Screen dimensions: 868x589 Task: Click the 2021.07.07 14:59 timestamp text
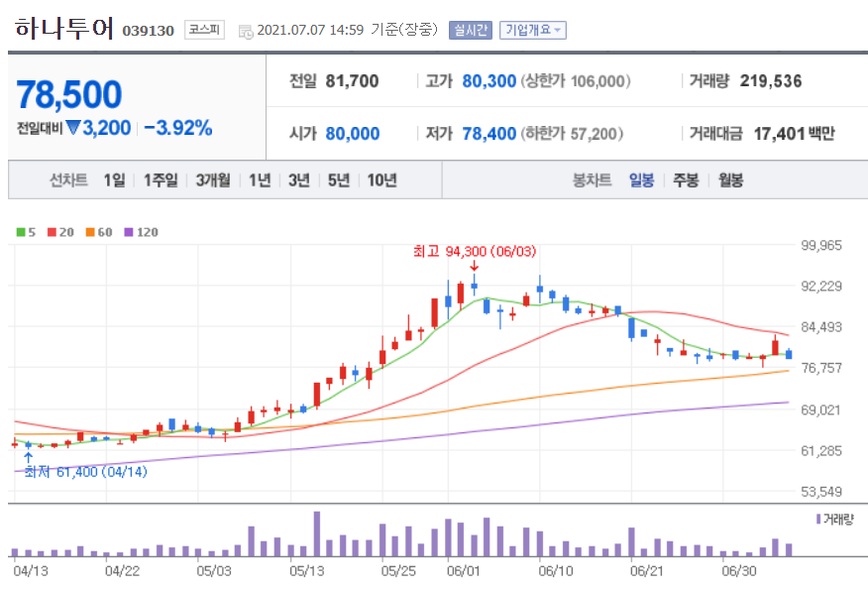tap(310, 30)
